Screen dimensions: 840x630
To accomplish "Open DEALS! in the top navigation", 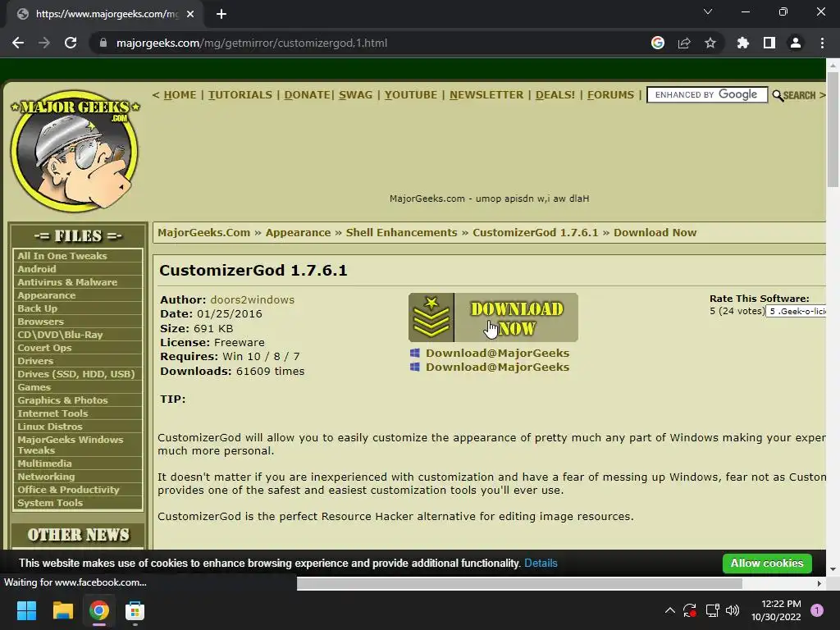I will pyautogui.click(x=555, y=95).
